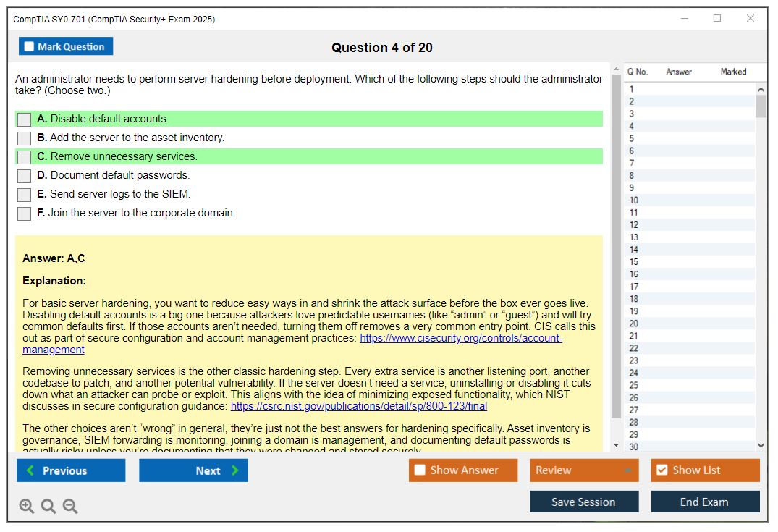The height and width of the screenshot is (532, 778).
Task: Disable the Show List checkbox
Action: pyautogui.click(x=661, y=470)
